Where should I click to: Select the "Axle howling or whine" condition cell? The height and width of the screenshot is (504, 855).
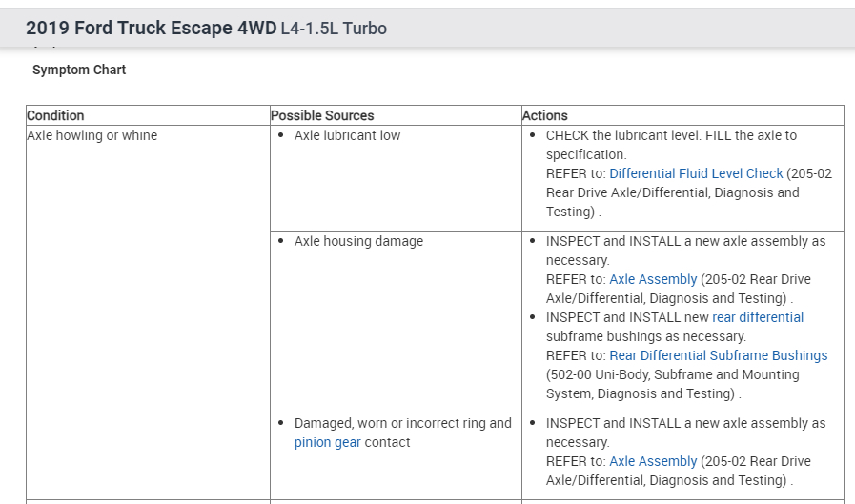tap(92, 135)
